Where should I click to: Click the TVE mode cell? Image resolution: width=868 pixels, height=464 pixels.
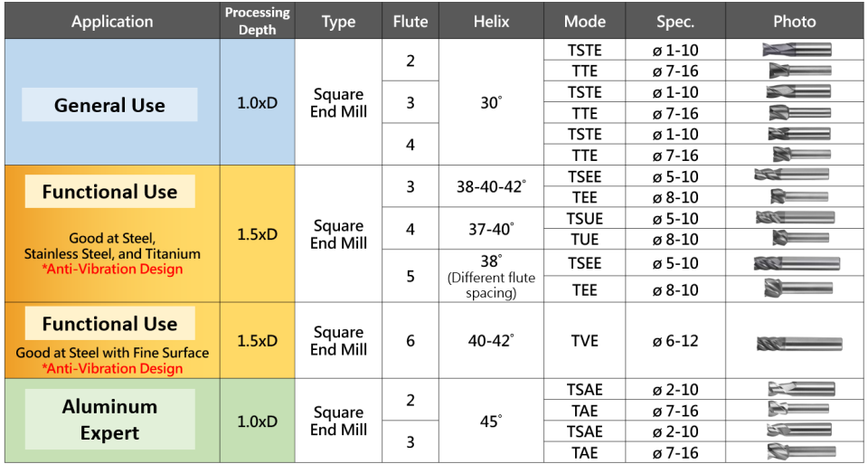point(583,340)
